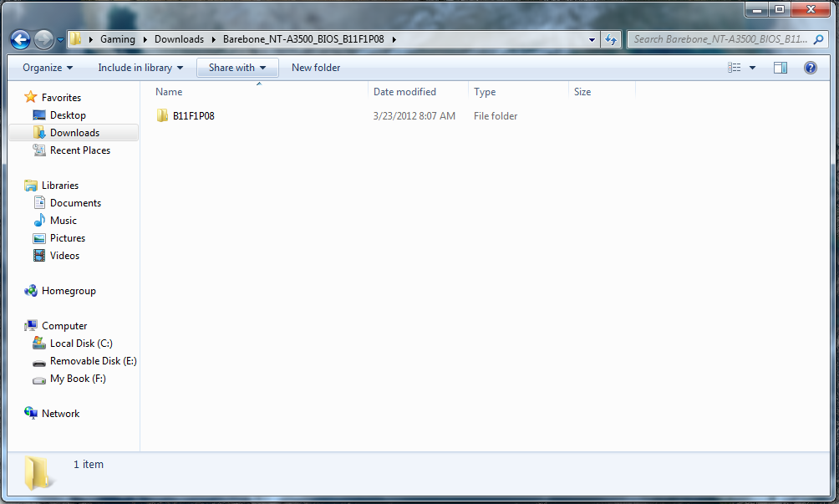This screenshot has width=839, height=504.
Task: Click the magnifying glass search icon
Action: point(818,39)
